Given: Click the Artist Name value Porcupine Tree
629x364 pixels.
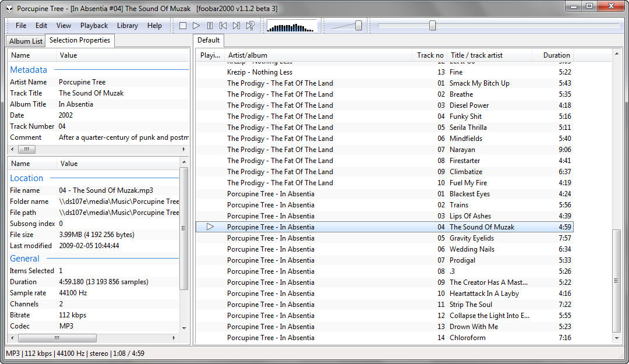Looking at the screenshot, I should (x=82, y=82).
